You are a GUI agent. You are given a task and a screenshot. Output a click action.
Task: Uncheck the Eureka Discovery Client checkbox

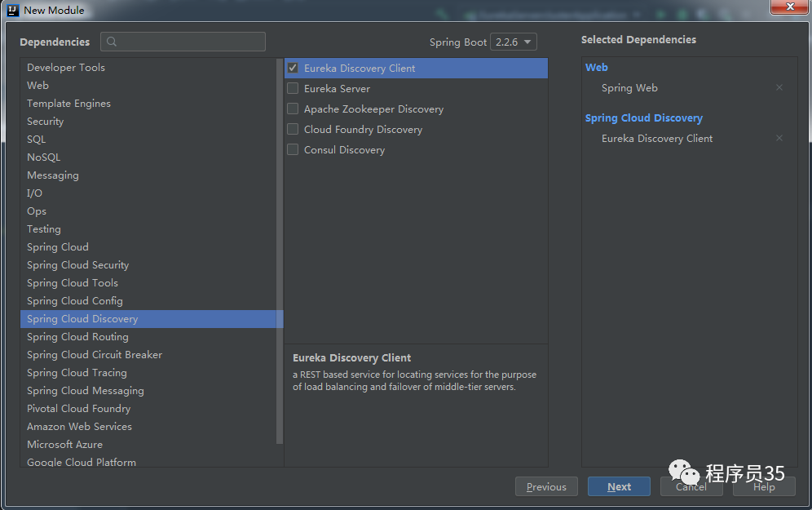pos(293,68)
